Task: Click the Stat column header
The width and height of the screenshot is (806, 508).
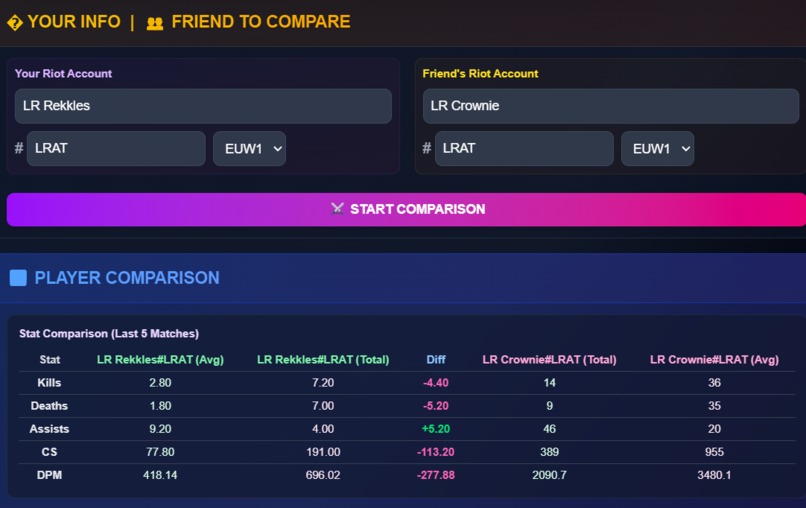Action: pyautogui.click(x=50, y=359)
